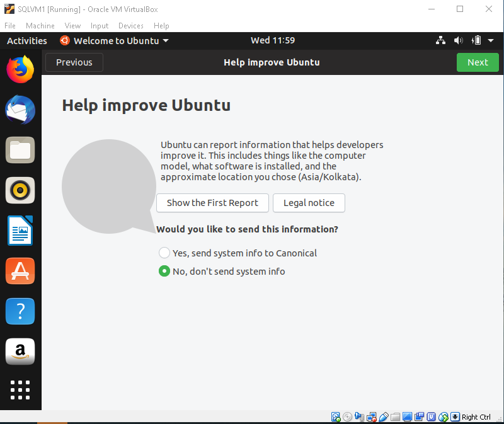
Task: Open the VirtualBox Input menu
Action: pyautogui.click(x=100, y=26)
